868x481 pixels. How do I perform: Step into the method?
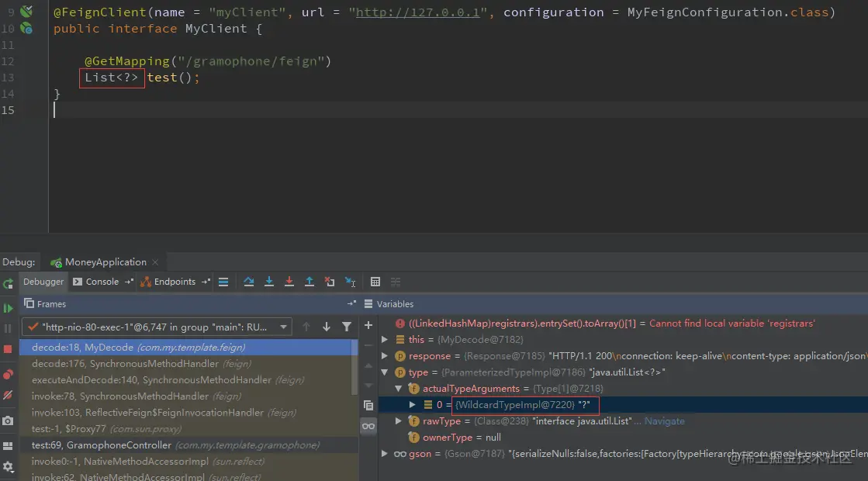[x=269, y=282]
